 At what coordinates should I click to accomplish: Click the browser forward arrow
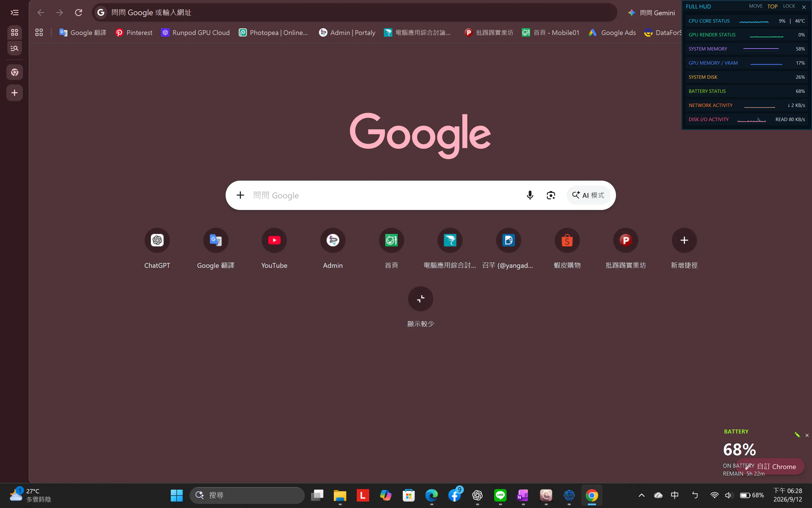[x=60, y=13]
